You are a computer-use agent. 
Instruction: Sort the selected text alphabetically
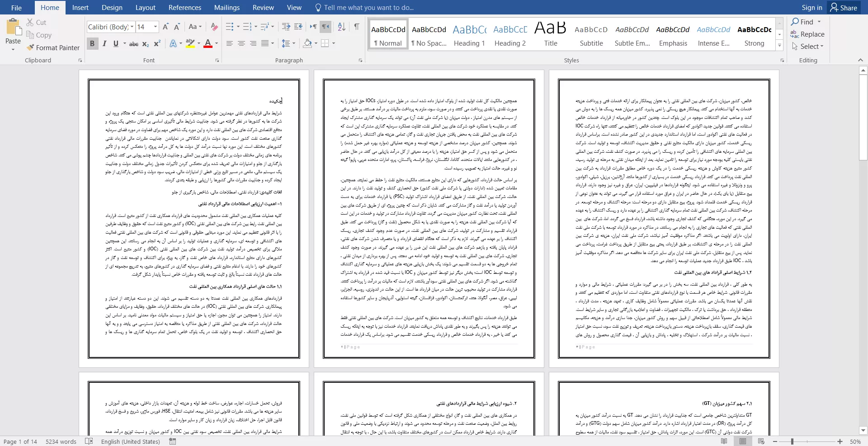tap(342, 27)
